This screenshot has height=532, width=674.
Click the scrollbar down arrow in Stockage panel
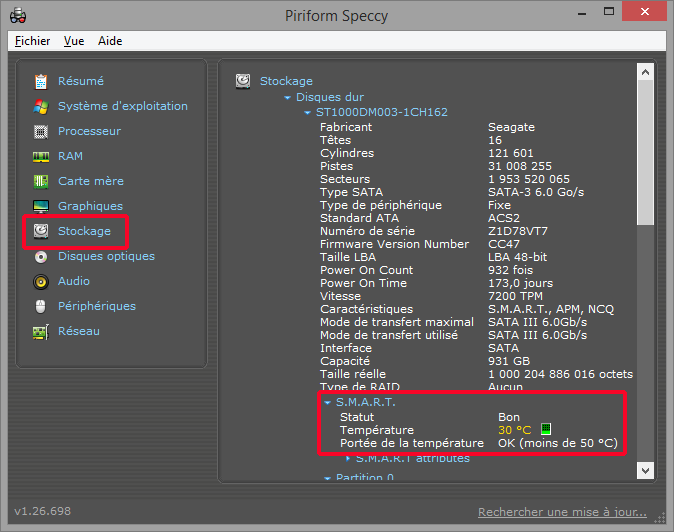pyautogui.click(x=645, y=469)
